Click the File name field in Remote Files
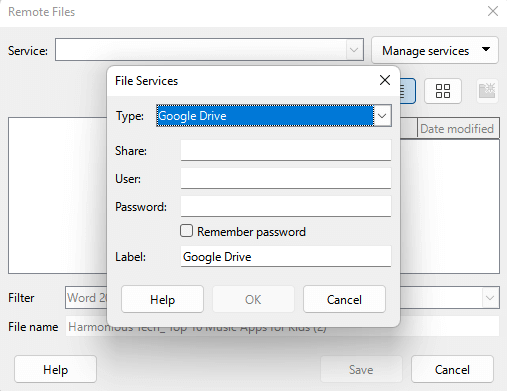507x391 pixels. click(282, 327)
